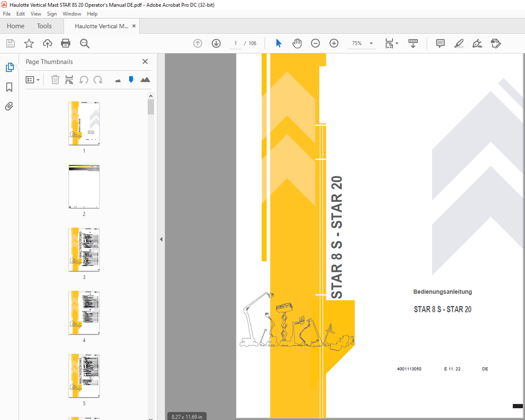Open the Find text magnifier

pos(85,43)
